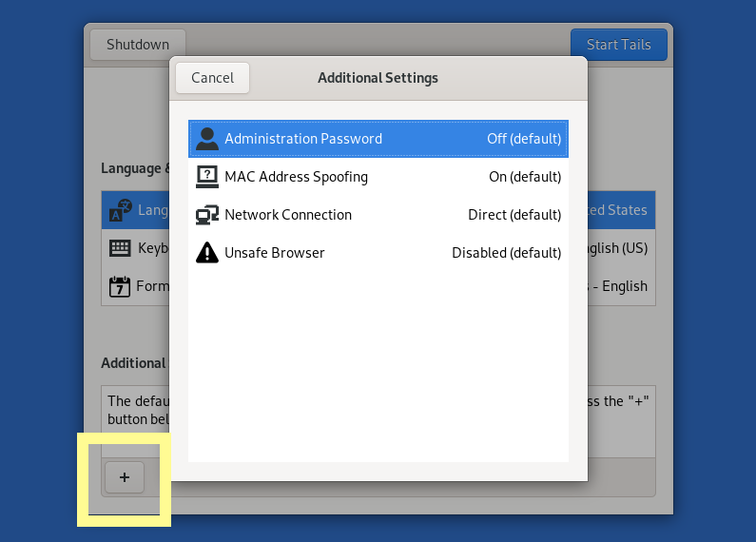This screenshot has height=542, width=756.
Task: Click the "Direct (default)" network status
Action: [x=514, y=215]
